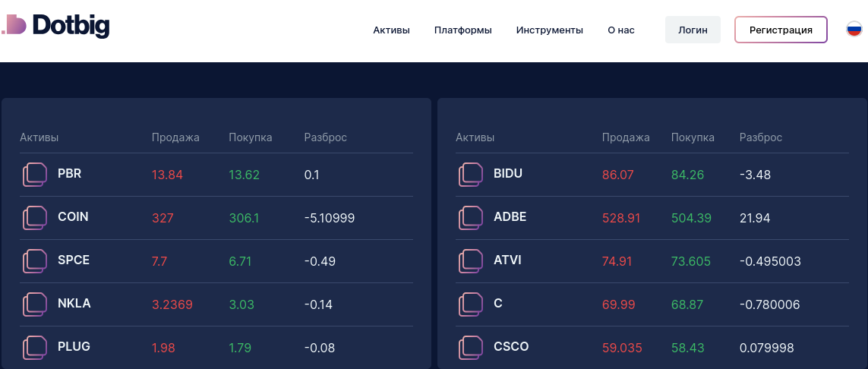Click the NKLA asset icon
This screenshot has height=369, width=868.
[x=34, y=304]
